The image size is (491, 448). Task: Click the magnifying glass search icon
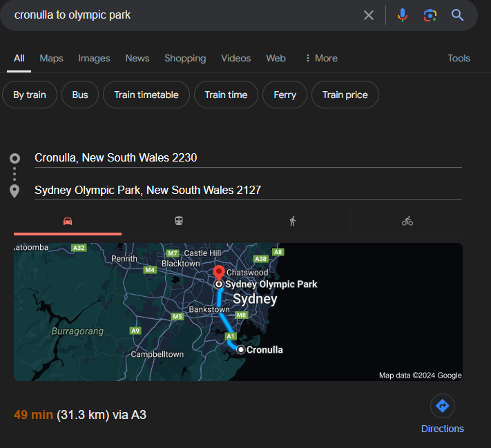pos(457,15)
